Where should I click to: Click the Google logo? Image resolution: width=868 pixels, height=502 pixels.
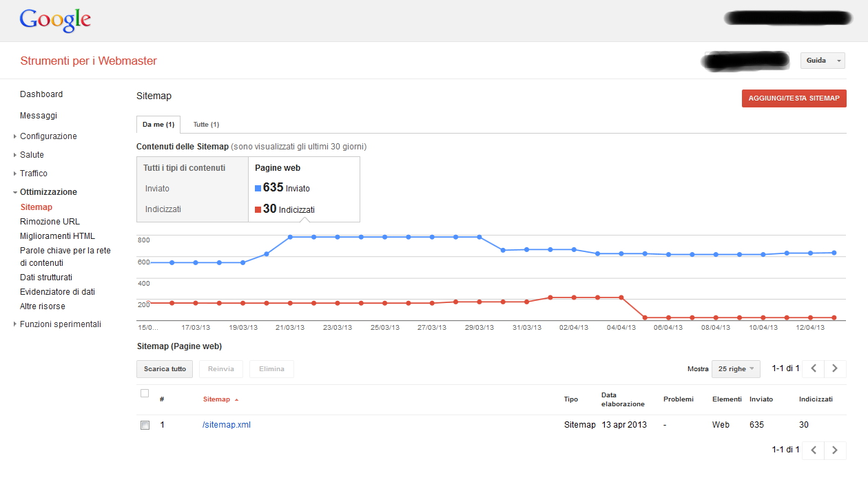tap(55, 20)
